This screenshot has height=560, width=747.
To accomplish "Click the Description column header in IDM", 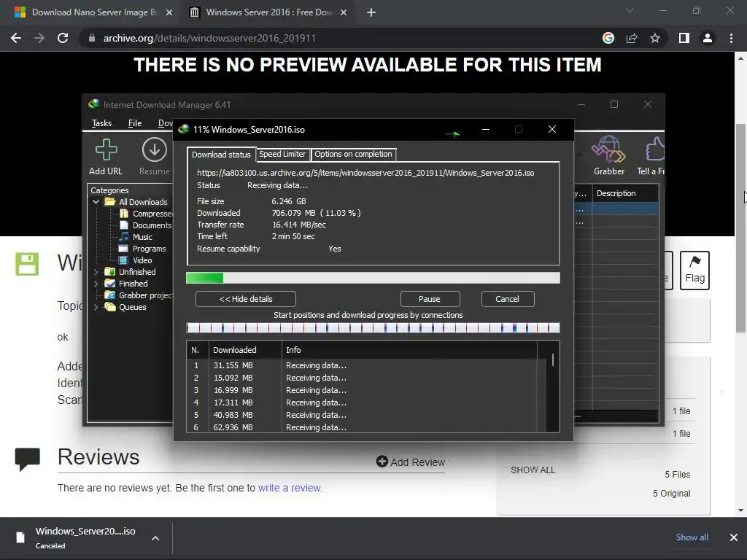I will pyautogui.click(x=625, y=193).
